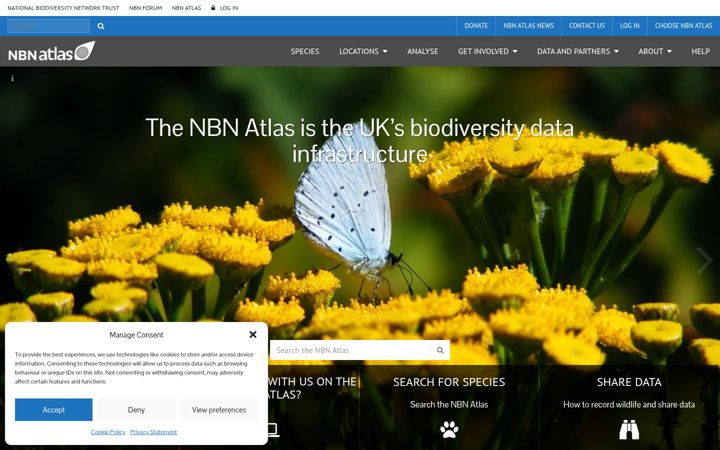The height and width of the screenshot is (450, 720).
Task: Open the Privacy Statement link
Action: (153, 432)
